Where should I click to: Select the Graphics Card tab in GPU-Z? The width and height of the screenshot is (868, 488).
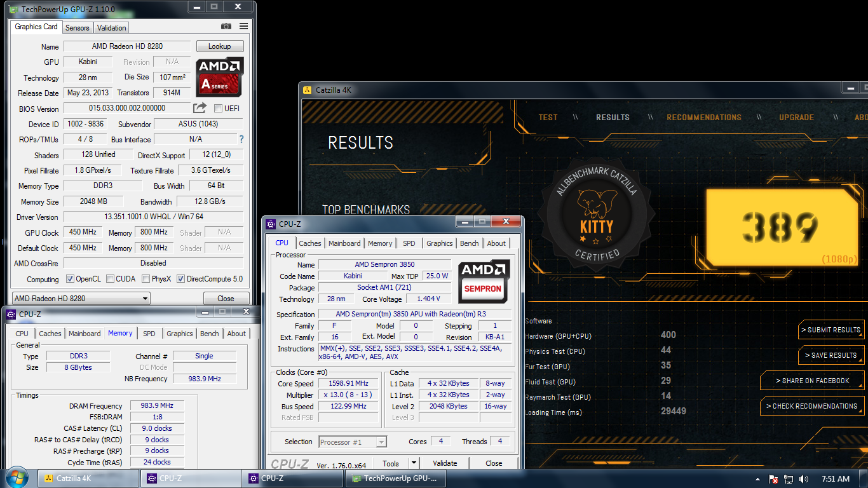pyautogui.click(x=36, y=27)
